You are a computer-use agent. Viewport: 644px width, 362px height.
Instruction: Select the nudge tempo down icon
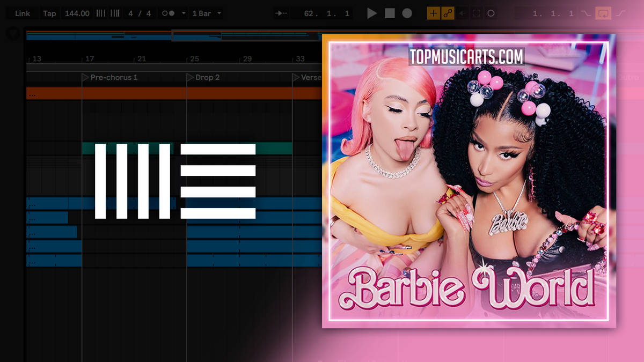[x=99, y=13]
